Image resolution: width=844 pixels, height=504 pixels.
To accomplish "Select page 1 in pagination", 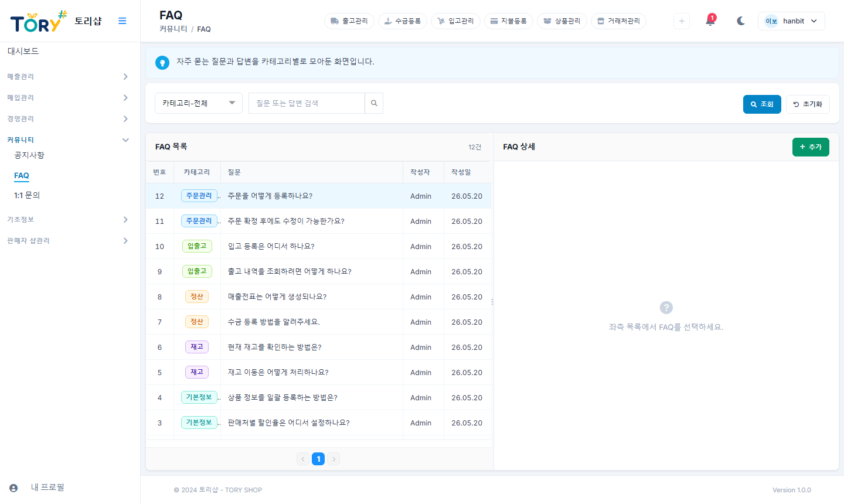I will [318, 459].
